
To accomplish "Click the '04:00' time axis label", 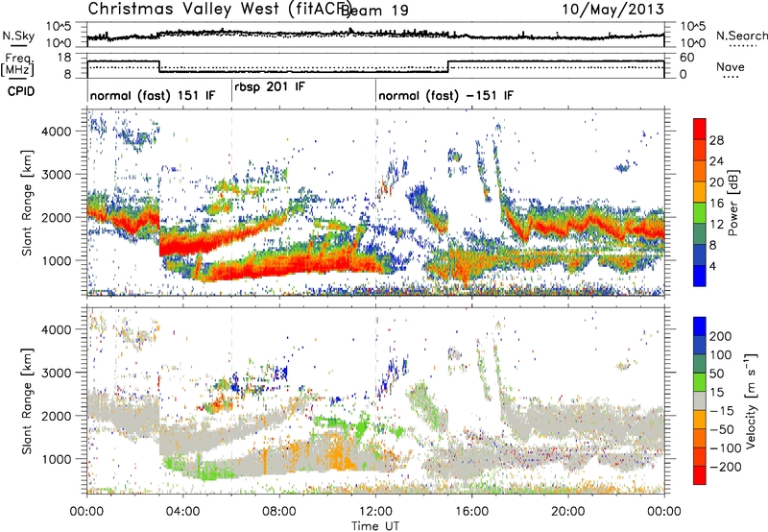I will tap(183, 512).
